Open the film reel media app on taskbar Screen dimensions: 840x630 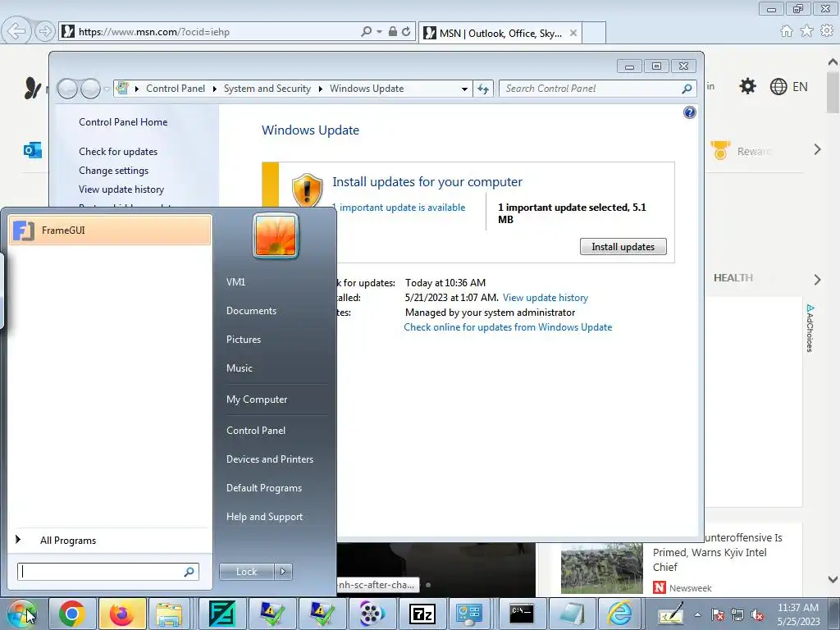[x=372, y=614]
